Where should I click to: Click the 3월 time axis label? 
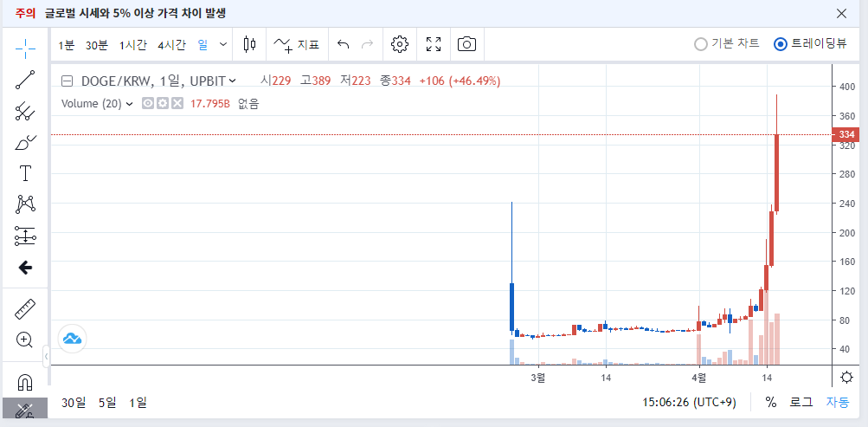(x=537, y=378)
